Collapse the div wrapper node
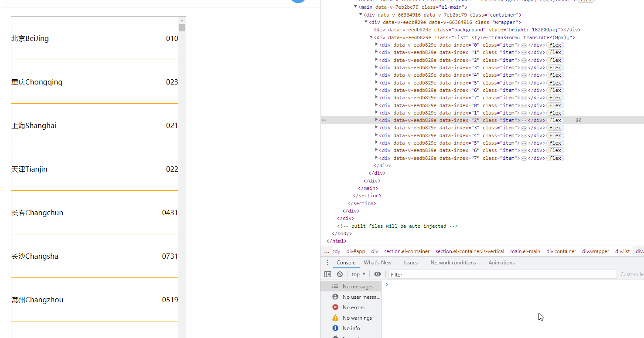The height and width of the screenshot is (338, 644). 366,22
